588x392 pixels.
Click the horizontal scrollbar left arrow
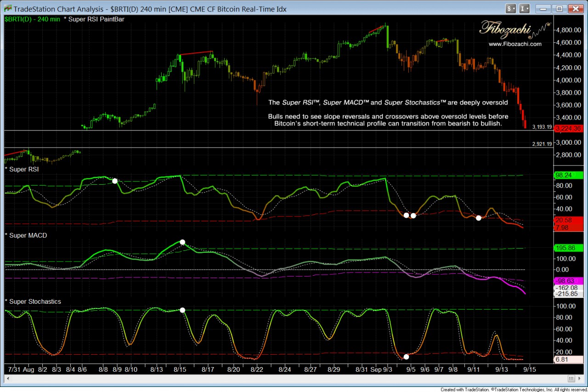tap(8, 379)
